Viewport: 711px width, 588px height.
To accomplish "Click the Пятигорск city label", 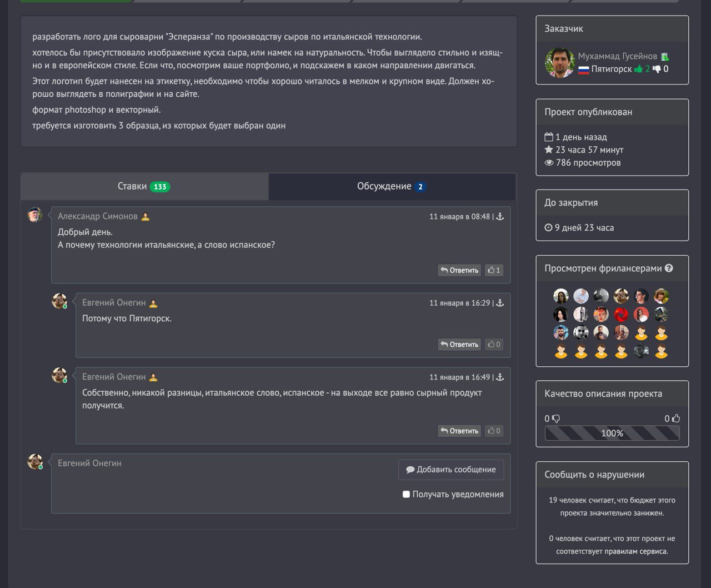I will click(611, 69).
